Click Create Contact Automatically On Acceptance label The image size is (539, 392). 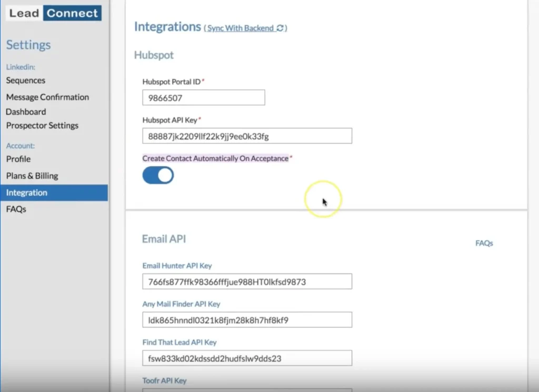pos(215,158)
